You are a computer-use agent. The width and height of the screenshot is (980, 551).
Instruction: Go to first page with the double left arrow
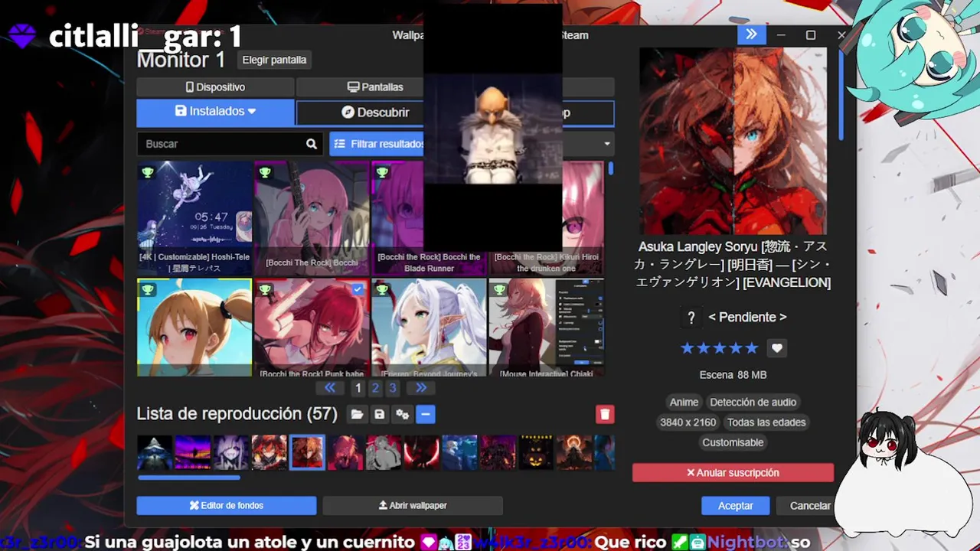(330, 388)
